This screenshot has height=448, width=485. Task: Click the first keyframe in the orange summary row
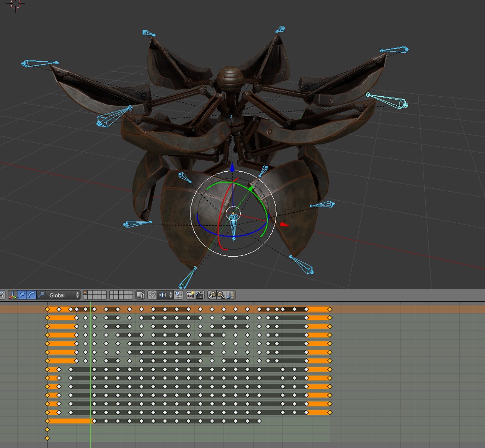(x=47, y=309)
